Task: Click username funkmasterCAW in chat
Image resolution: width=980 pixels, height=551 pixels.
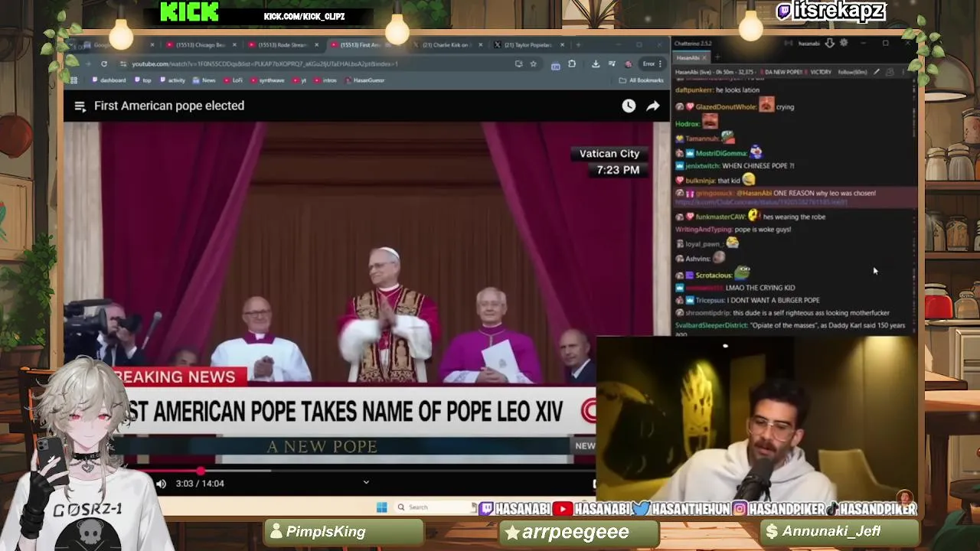Action: [720, 217]
